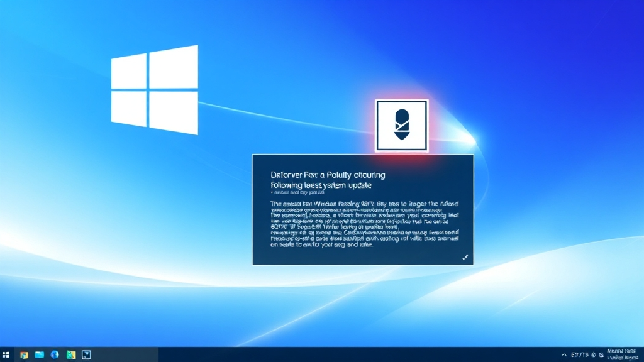Open the dark square-framed taskbar app
The height and width of the screenshot is (362, 644).
coord(86,354)
